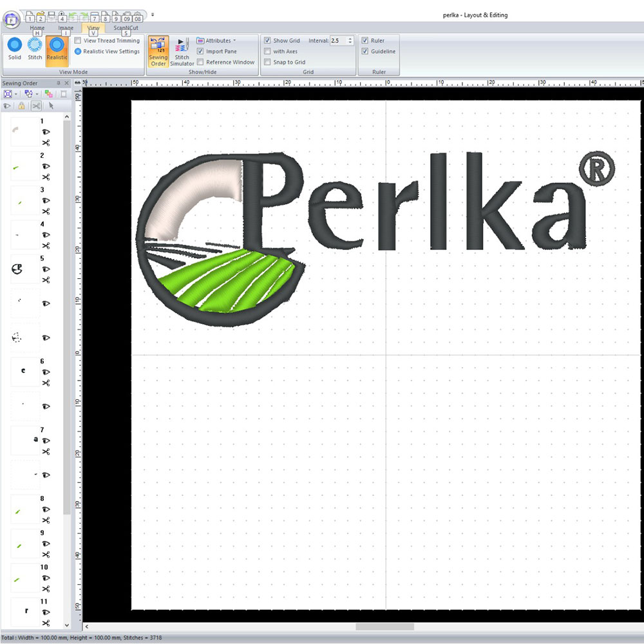Toggle the eye for sewing item 6
This screenshot has width=644, height=644.
[x=46, y=372]
